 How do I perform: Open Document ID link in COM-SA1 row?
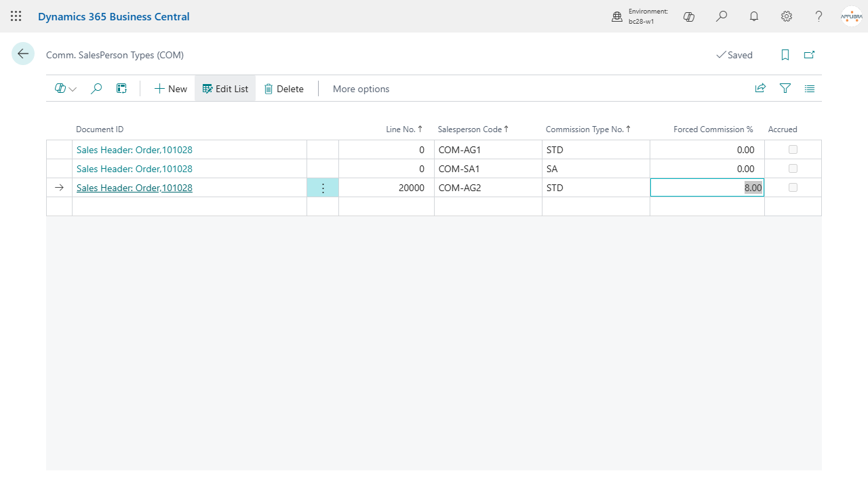[134, 169]
